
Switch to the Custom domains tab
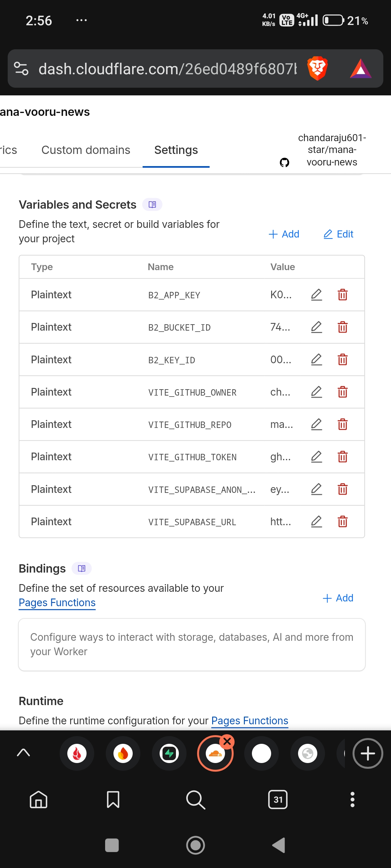point(86,150)
